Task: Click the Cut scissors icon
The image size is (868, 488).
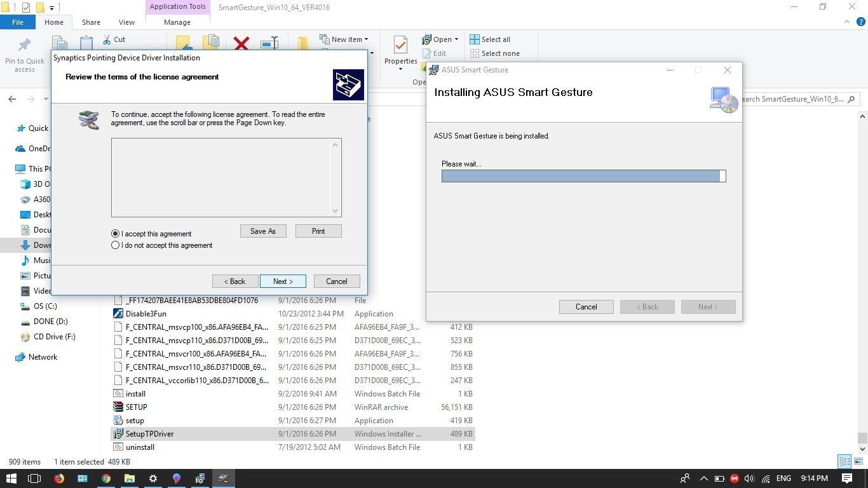Action: click(106, 39)
